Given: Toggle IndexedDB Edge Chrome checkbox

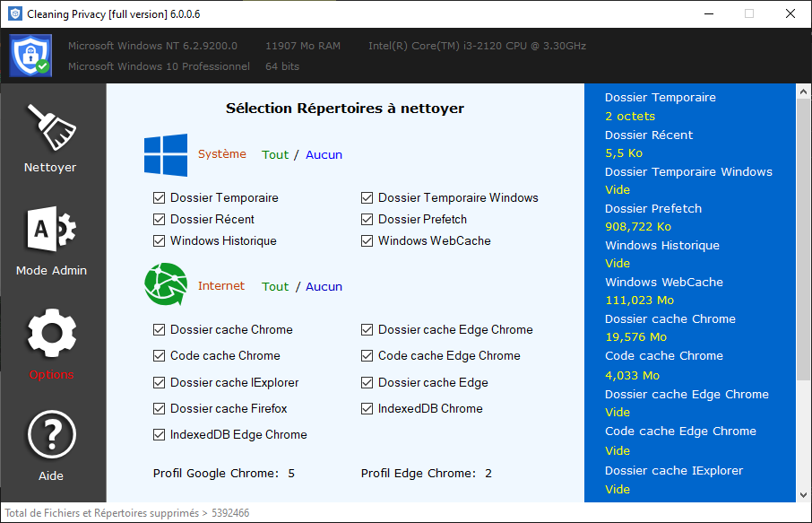Looking at the screenshot, I should tap(159, 434).
